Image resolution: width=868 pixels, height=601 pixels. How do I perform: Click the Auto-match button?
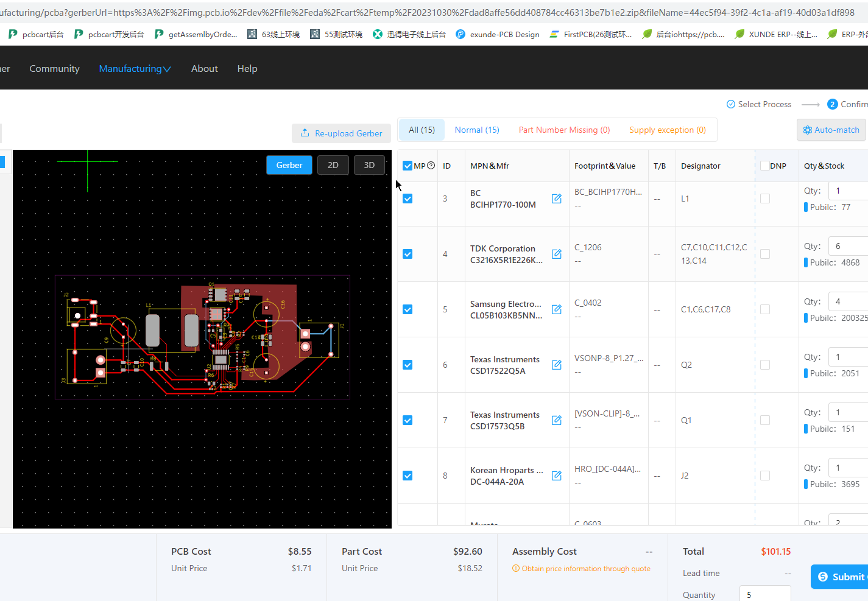click(x=831, y=130)
